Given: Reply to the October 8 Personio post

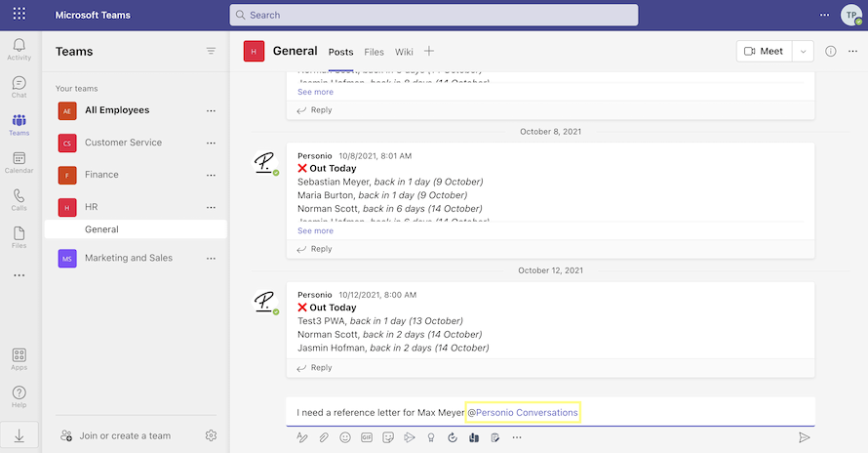Looking at the screenshot, I should point(314,249).
